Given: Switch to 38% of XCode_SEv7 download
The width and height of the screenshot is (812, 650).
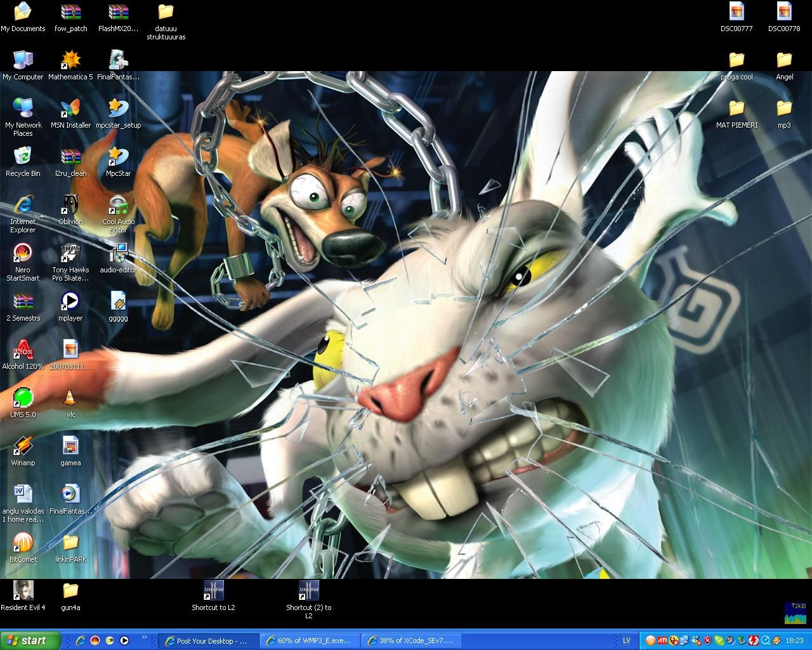Looking at the screenshot, I should pos(412,640).
